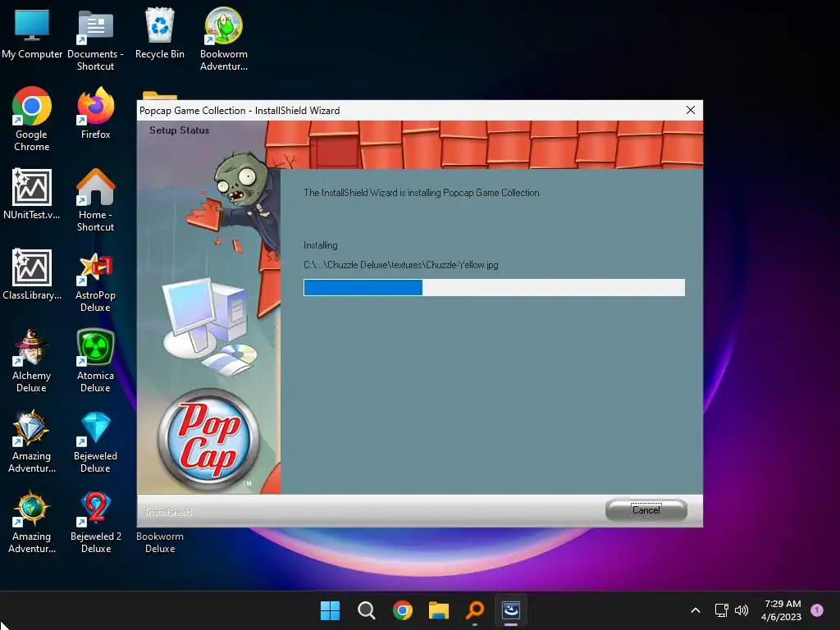Open the network status tray icon
Image resolution: width=840 pixels, height=630 pixels.
(x=722, y=610)
